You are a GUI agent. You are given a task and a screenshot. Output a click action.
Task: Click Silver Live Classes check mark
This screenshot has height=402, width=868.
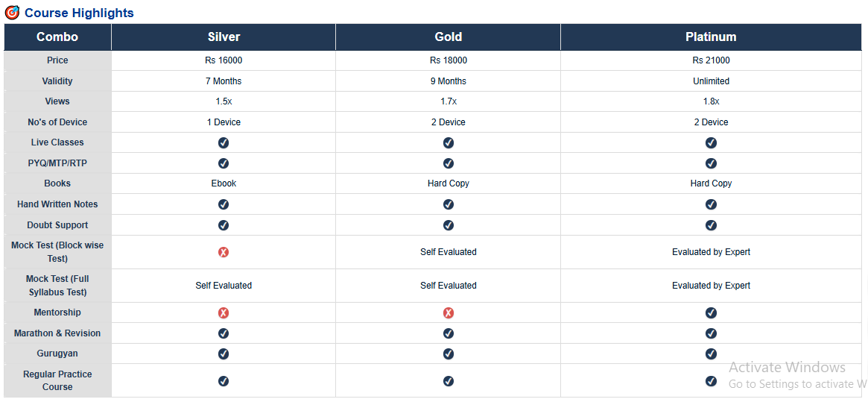coord(224,142)
